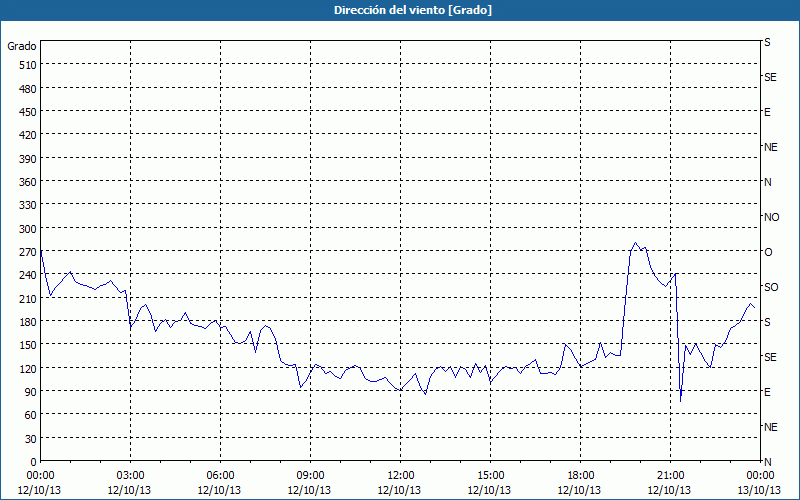Select the 180 degree axis label

pyautogui.click(x=28, y=322)
